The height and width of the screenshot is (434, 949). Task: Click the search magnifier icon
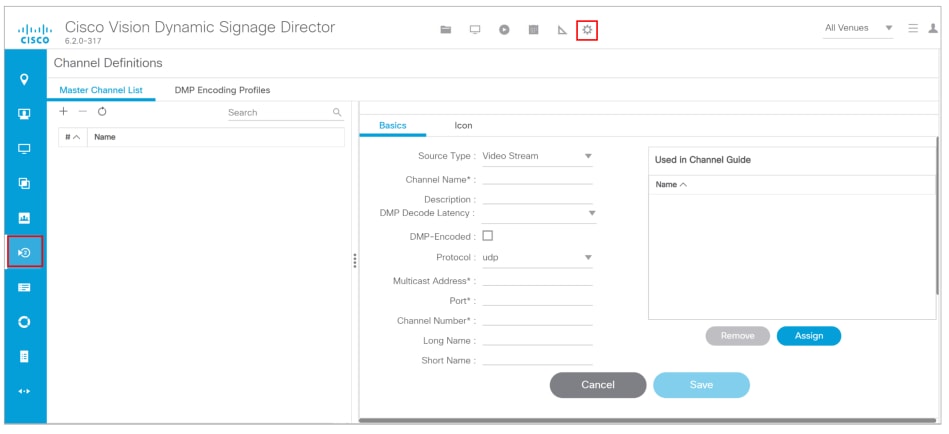click(x=337, y=112)
